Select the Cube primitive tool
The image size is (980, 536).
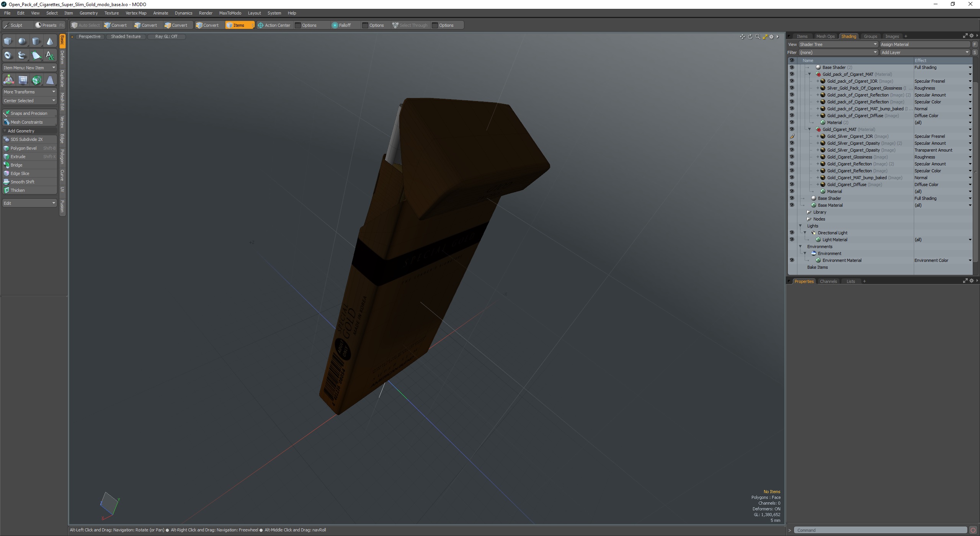pyautogui.click(x=8, y=41)
